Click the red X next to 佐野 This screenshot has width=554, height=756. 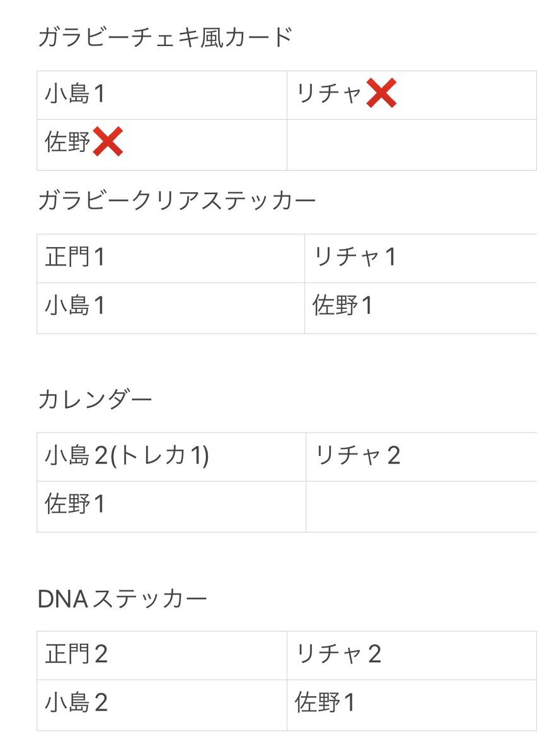107,141
